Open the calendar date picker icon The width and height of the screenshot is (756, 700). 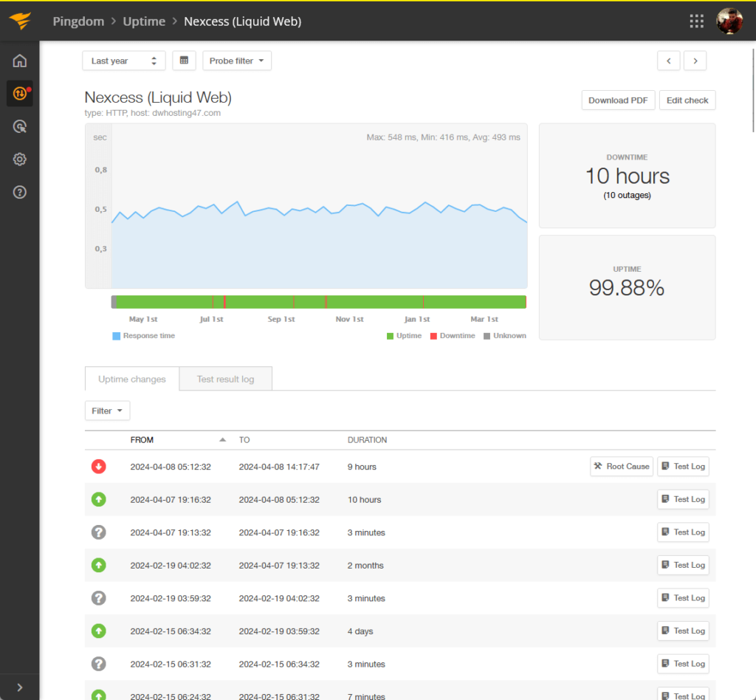pos(184,61)
